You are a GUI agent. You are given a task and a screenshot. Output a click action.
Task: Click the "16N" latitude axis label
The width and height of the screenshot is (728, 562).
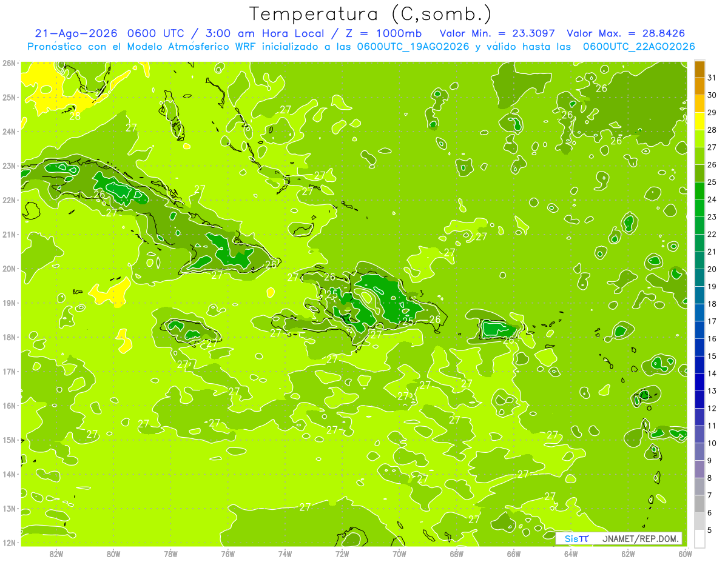[x=9, y=406]
